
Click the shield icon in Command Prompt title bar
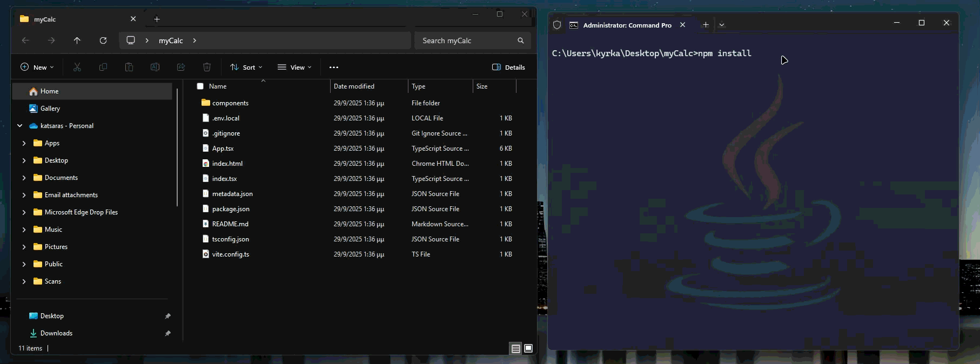[x=558, y=25]
